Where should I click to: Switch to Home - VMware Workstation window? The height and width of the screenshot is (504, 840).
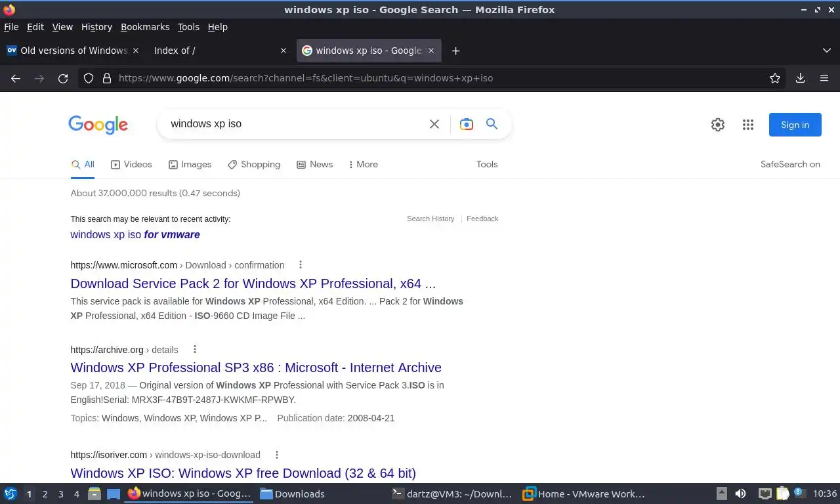tap(584, 493)
